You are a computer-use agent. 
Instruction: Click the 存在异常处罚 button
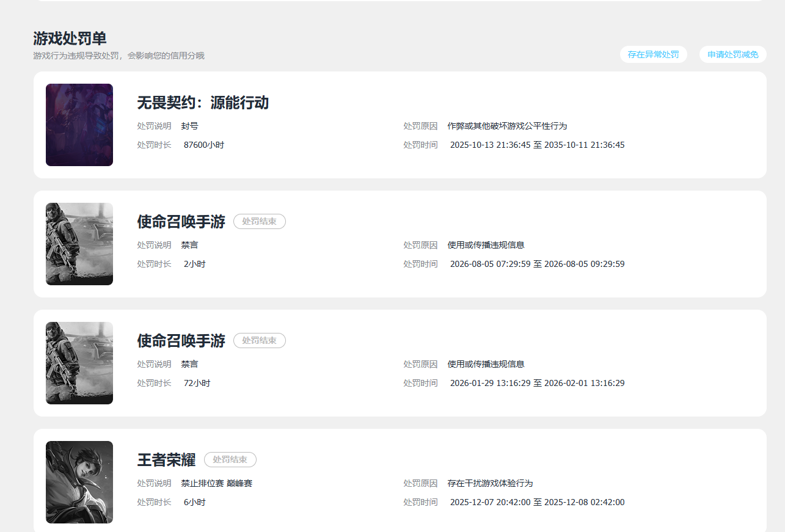click(x=653, y=54)
